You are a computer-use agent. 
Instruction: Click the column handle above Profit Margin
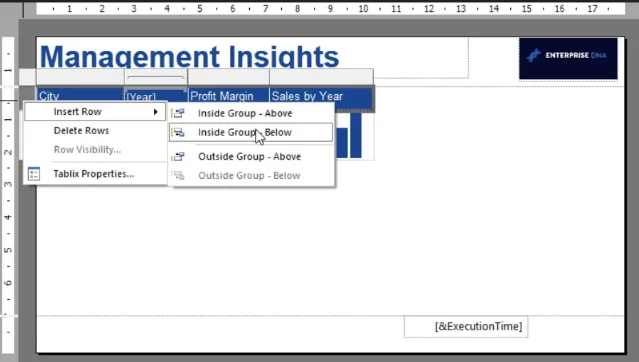pos(229,77)
